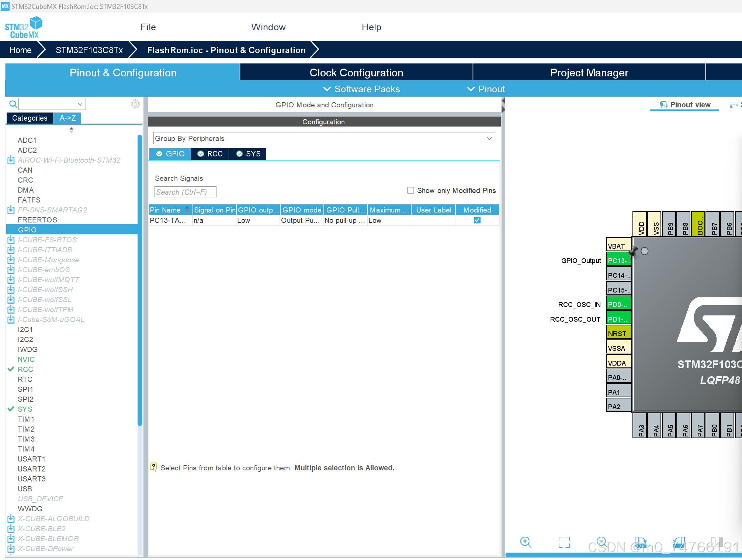Open the Group By Peripherals dropdown
742x560 pixels.
(324, 138)
